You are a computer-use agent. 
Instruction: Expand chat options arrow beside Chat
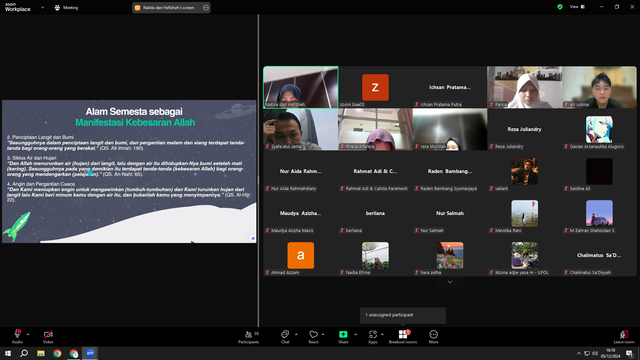(296, 334)
